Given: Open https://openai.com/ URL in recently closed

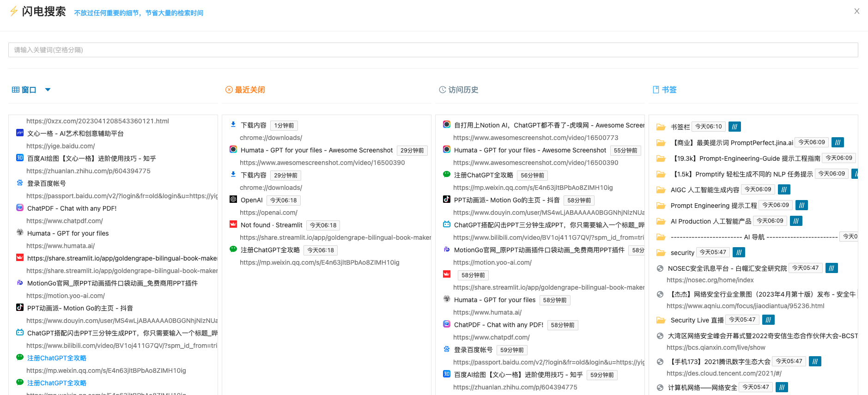Looking at the screenshot, I should coord(268,213).
